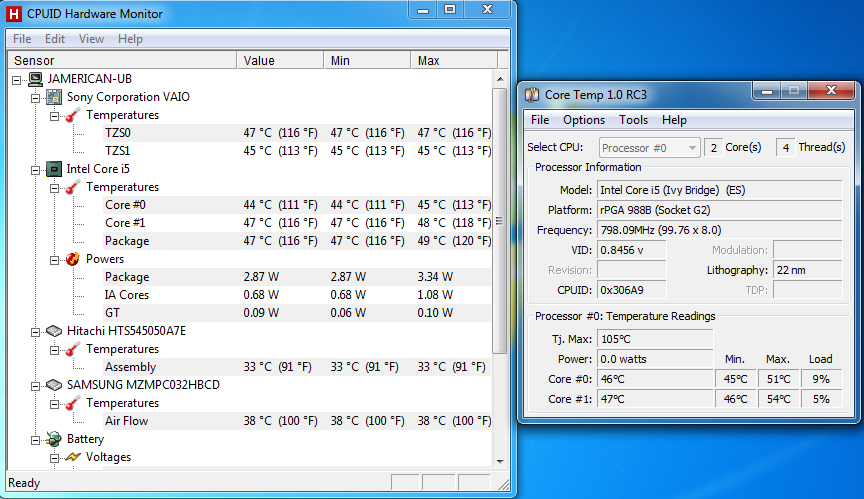Click HWMonitor scrollbar down arrow
Screen dimensions: 864x499
click(500, 461)
